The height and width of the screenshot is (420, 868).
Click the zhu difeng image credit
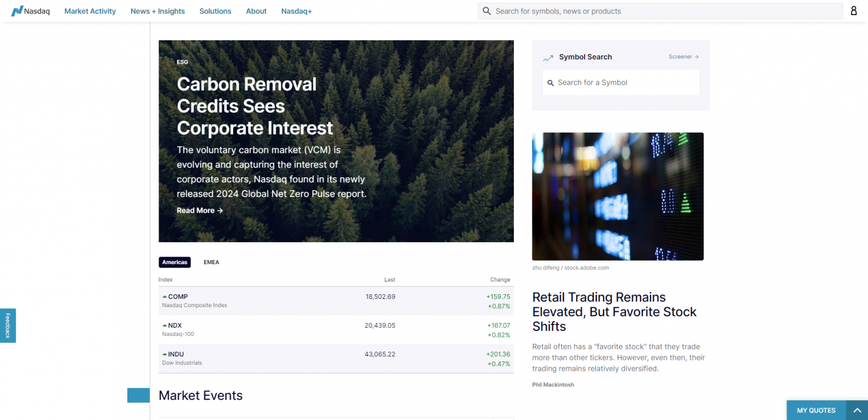pos(571,268)
